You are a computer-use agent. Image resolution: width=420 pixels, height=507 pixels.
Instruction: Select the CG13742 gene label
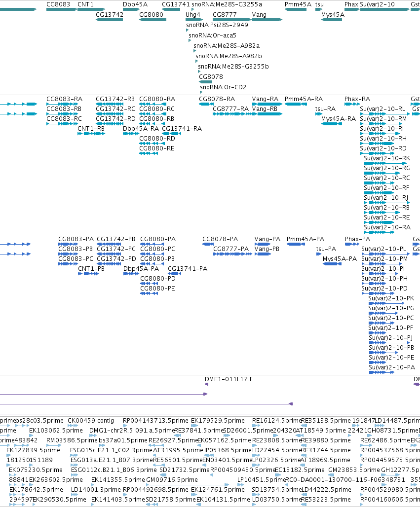110,15
